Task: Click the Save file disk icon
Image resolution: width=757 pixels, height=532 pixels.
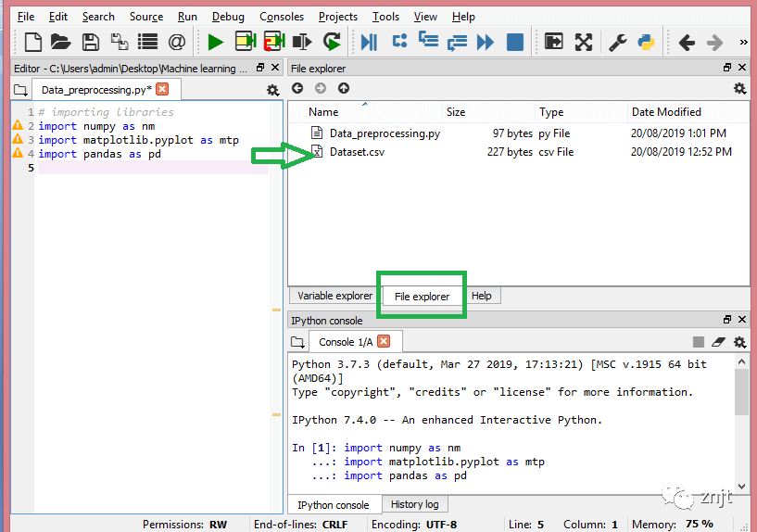Action: (90, 42)
